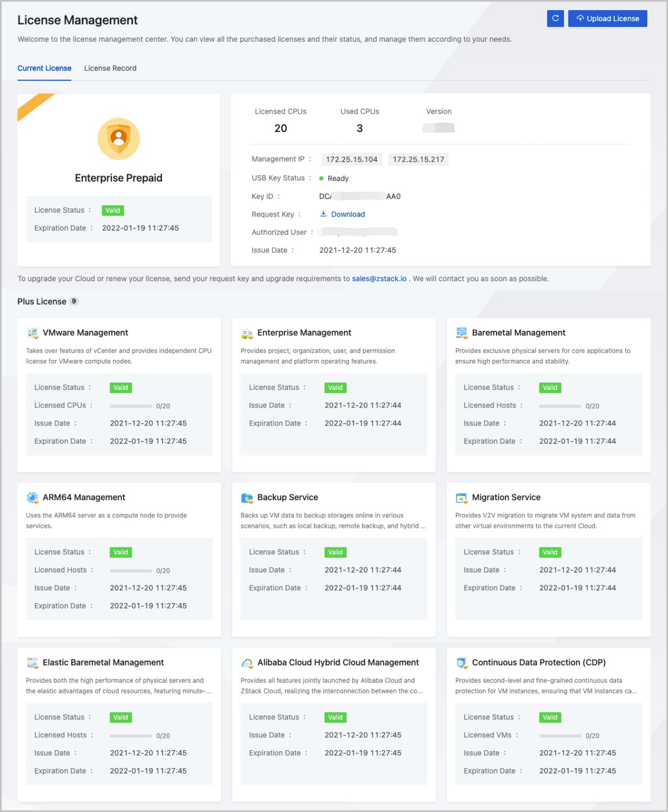The height and width of the screenshot is (812, 668).
Task: Click the Elastic Baremetal Management icon
Action: point(32,663)
